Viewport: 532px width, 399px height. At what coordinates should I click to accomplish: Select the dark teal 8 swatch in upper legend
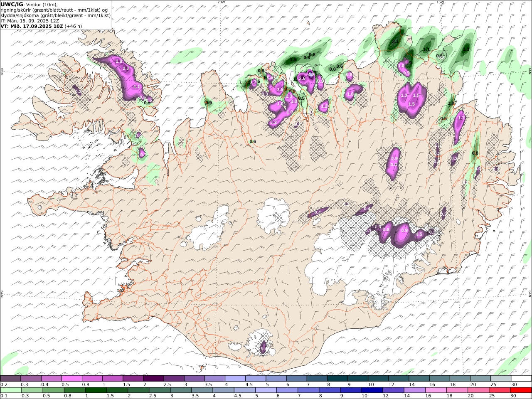point(337,379)
